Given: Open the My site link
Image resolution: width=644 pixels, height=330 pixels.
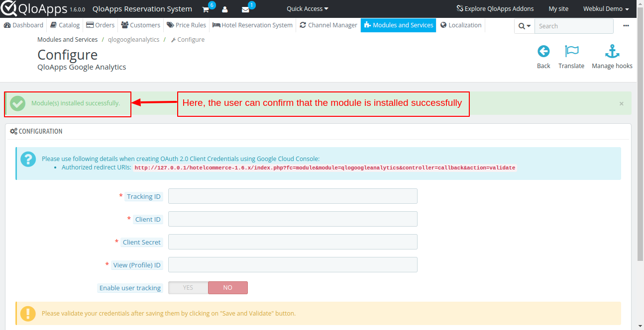Looking at the screenshot, I should [558, 9].
